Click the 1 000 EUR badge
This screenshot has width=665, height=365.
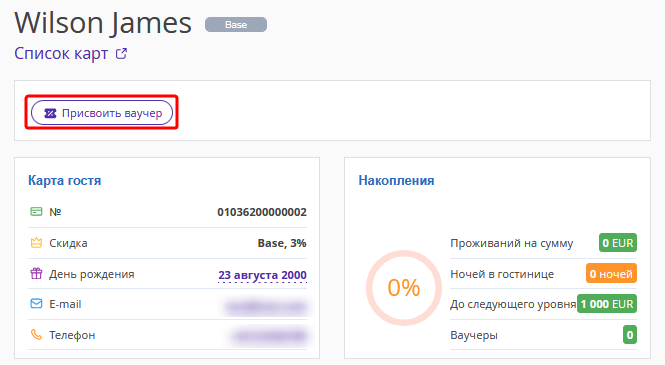[x=607, y=304]
